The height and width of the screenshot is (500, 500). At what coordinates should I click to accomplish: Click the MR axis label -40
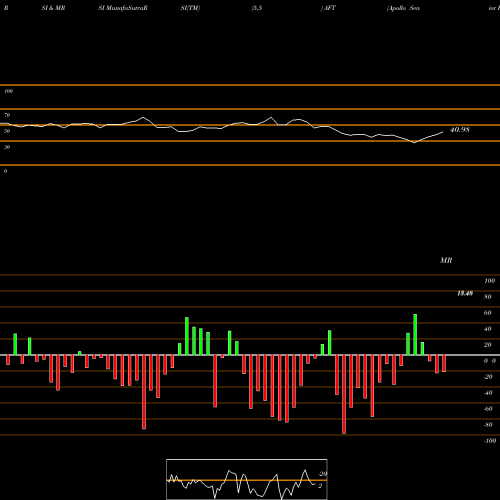pos(488,393)
